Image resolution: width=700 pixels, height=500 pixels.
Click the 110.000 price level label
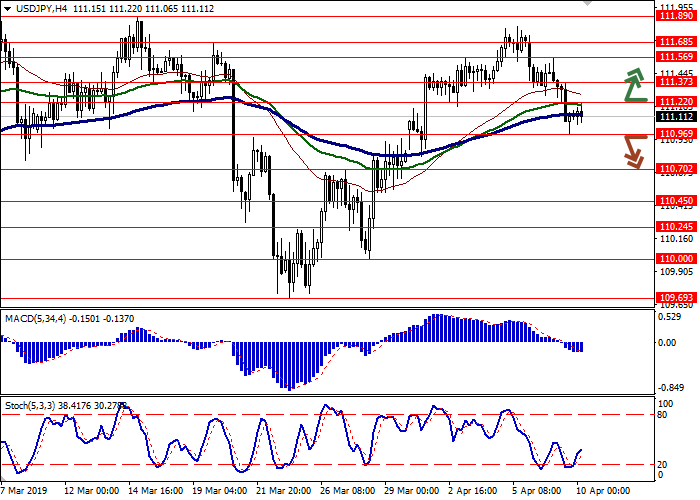pos(675,258)
